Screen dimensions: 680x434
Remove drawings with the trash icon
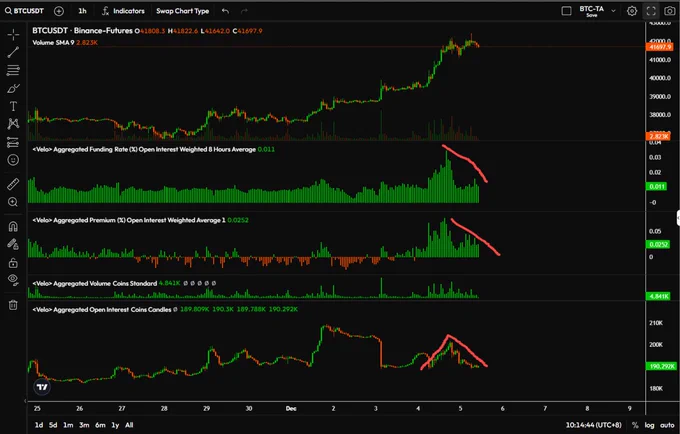pos(13,305)
